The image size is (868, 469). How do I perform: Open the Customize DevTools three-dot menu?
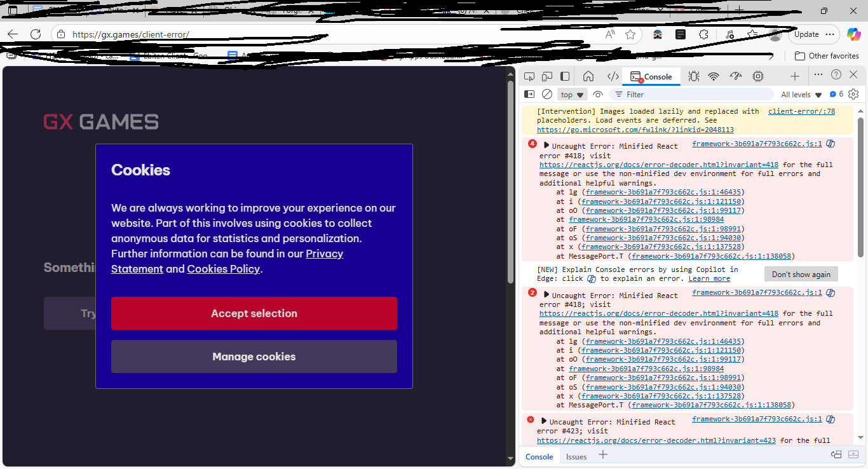click(818, 75)
